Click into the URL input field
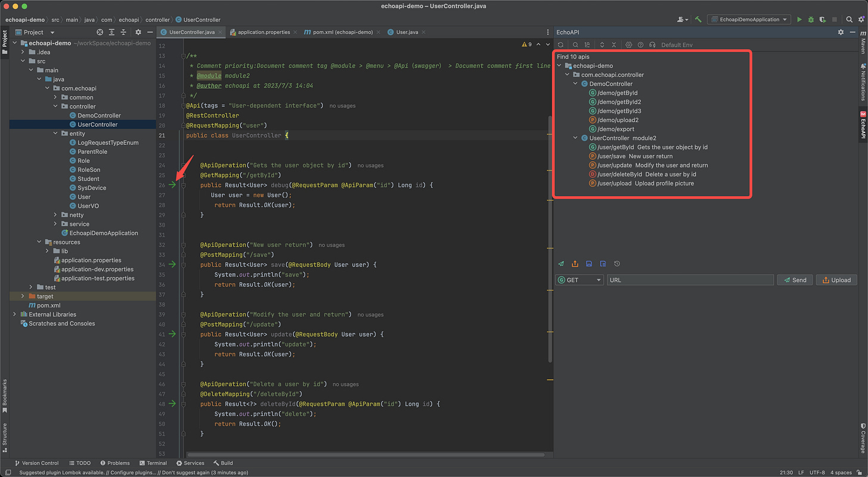Image resolution: width=868 pixels, height=477 pixels. [690, 280]
